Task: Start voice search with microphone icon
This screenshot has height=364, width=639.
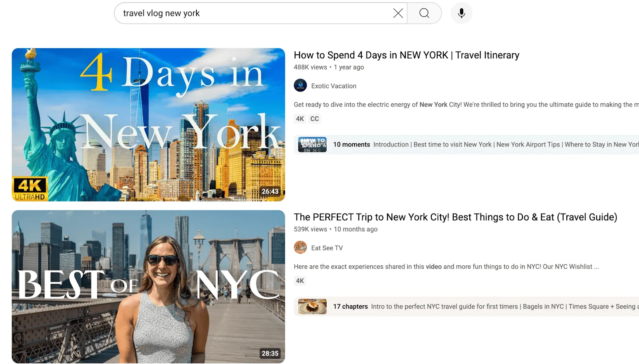Action: pos(461,13)
